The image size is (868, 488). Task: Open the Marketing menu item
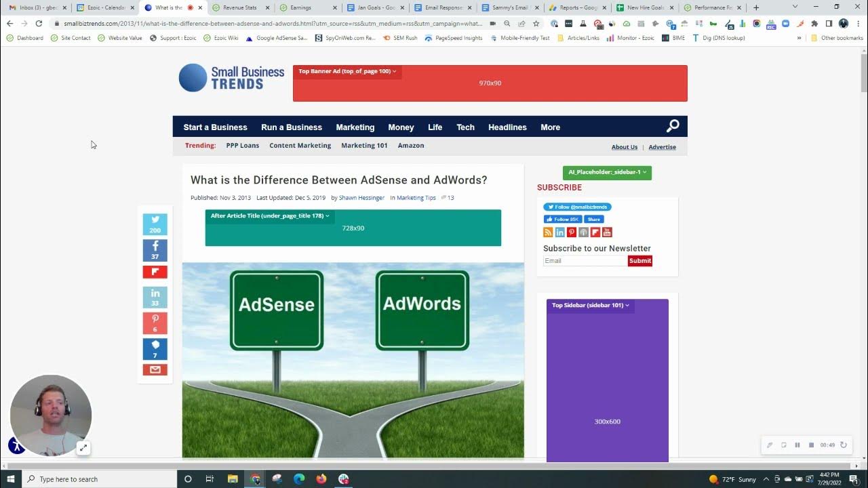(x=355, y=127)
